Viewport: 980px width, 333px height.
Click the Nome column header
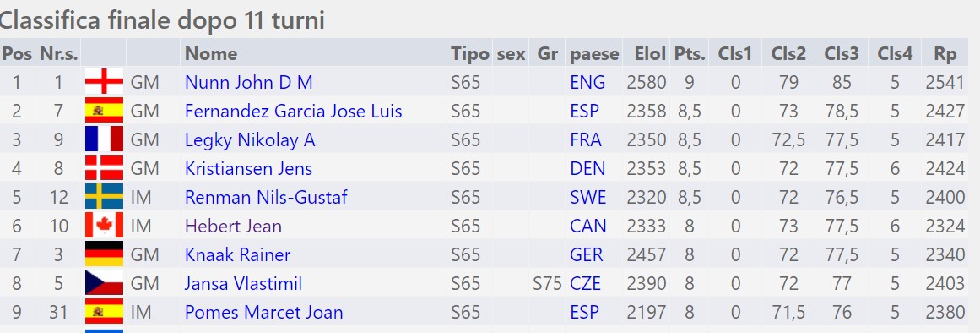click(211, 54)
